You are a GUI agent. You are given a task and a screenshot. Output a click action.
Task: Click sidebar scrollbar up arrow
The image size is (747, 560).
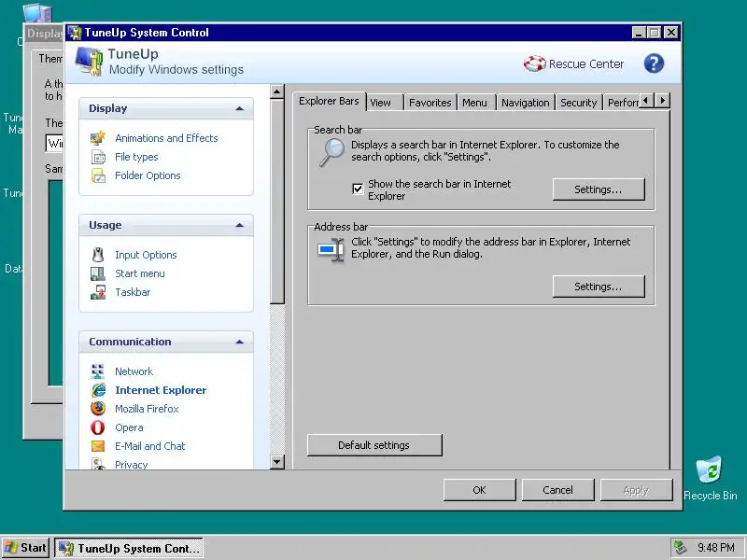coord(277,91)
